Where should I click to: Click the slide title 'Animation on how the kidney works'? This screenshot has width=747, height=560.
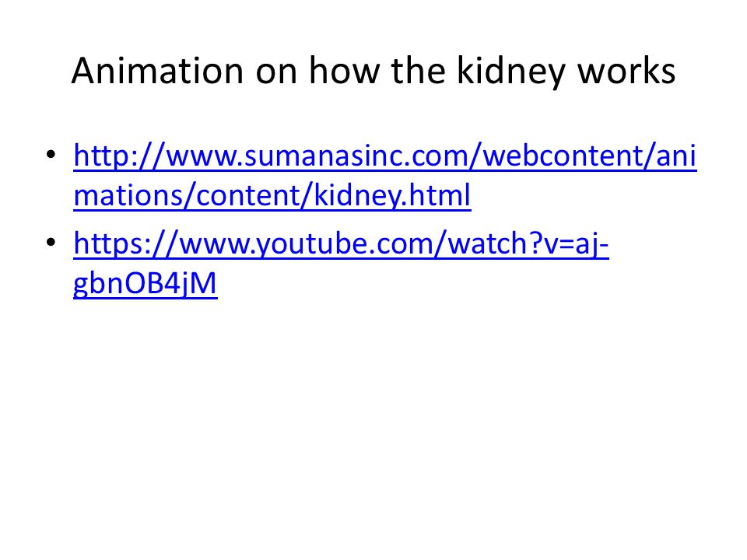pyautogui.click(x=373, y=72)
